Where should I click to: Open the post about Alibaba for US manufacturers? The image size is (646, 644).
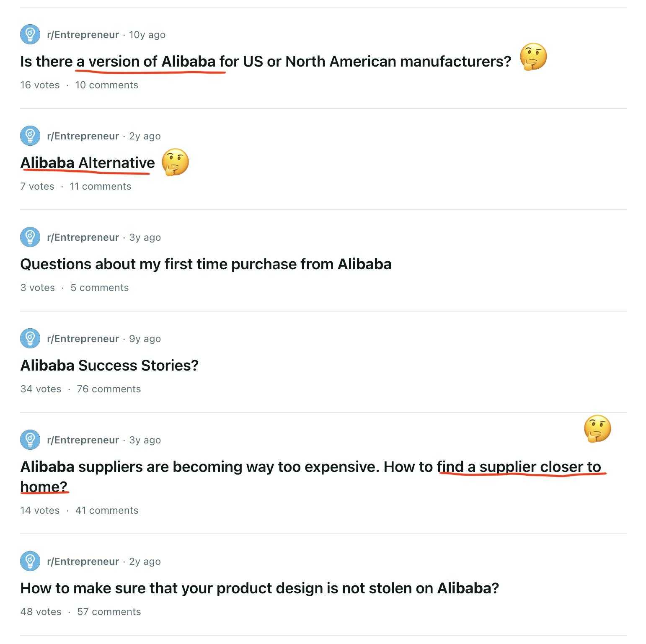click(266, 62)
